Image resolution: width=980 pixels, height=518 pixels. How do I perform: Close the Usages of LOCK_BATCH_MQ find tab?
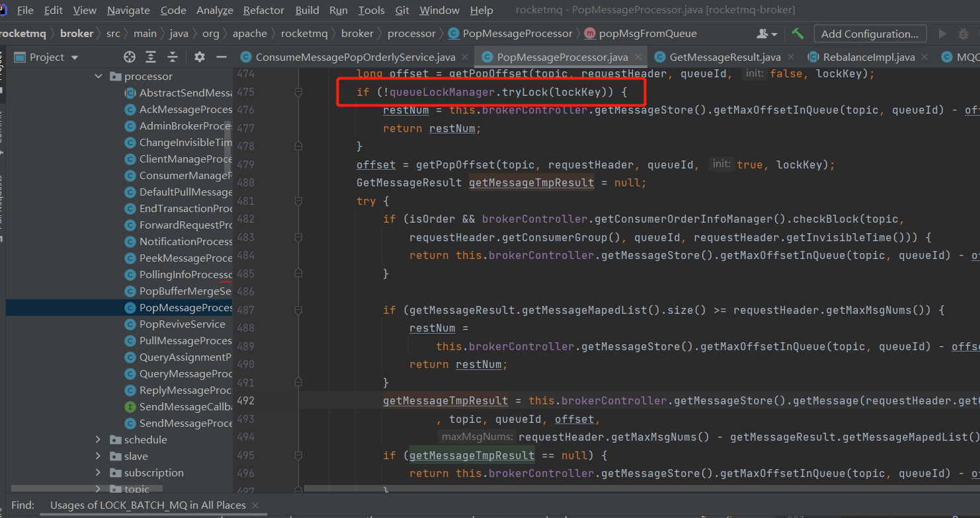coord(255,505)
